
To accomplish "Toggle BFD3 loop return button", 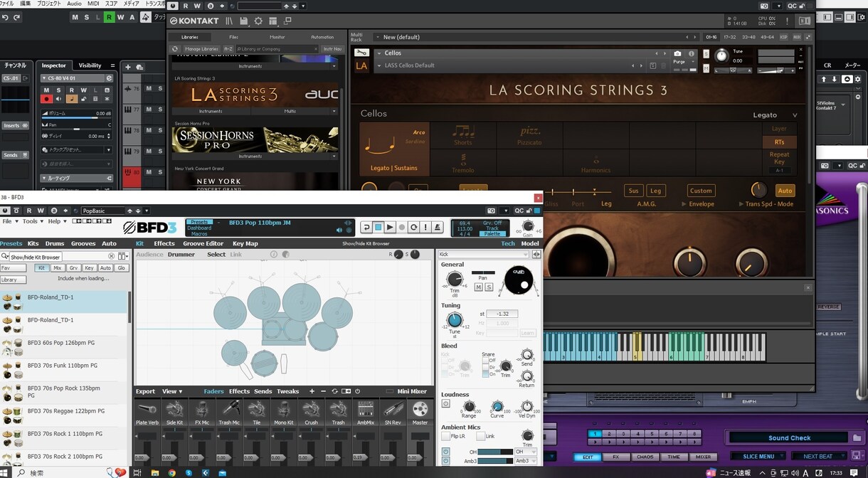I will [366, 227].
